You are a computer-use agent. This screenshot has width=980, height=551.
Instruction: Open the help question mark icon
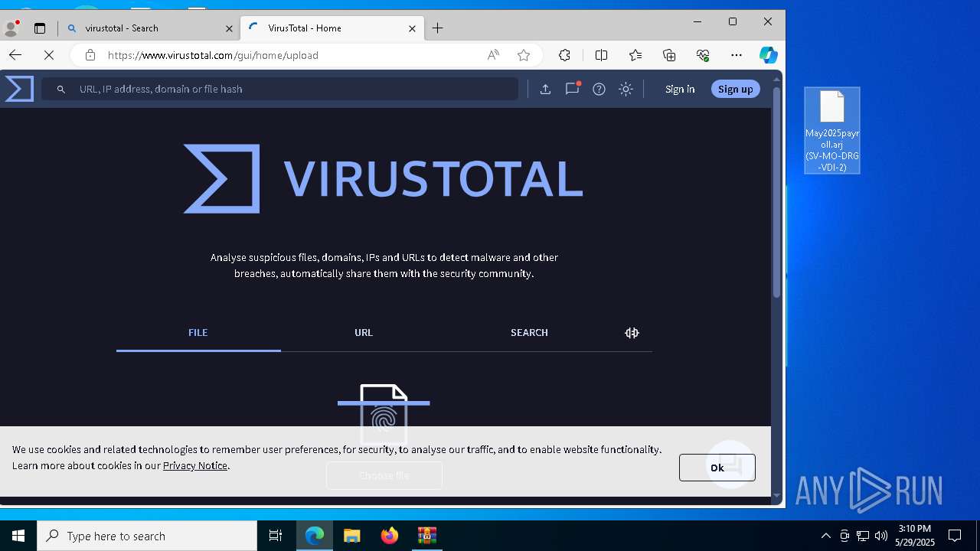(x=599, y=89)
